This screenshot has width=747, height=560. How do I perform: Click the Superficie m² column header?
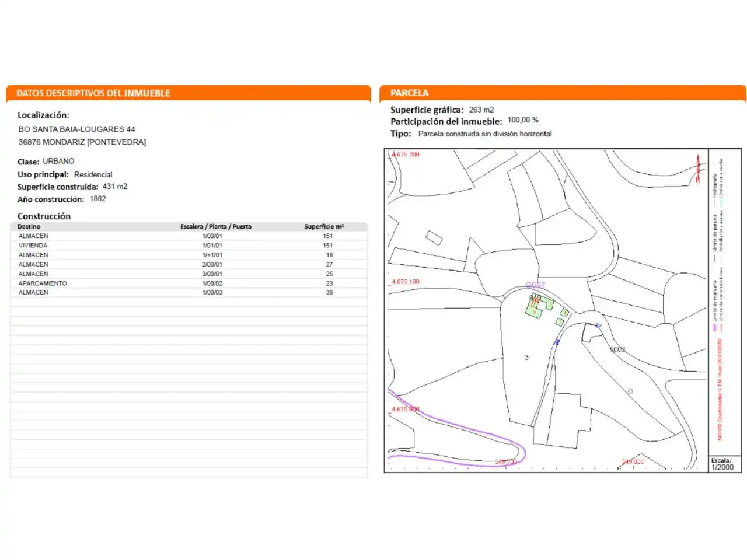[x=324, y=226]
